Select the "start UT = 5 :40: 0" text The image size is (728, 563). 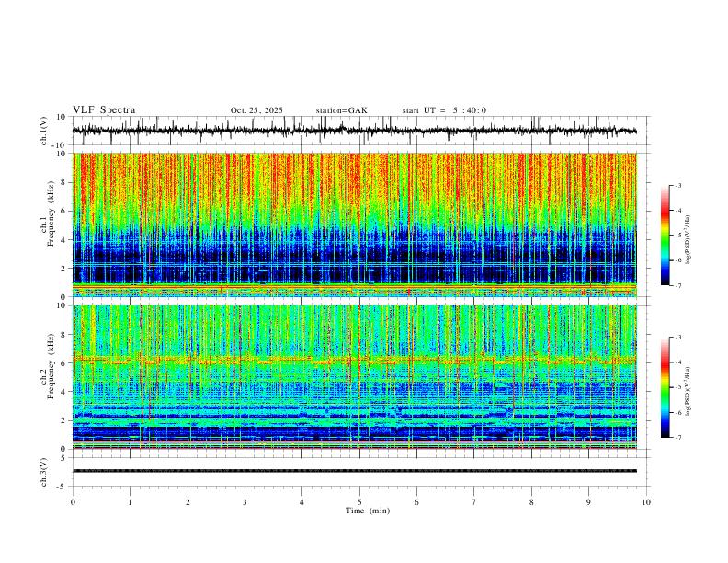(444, 110)
